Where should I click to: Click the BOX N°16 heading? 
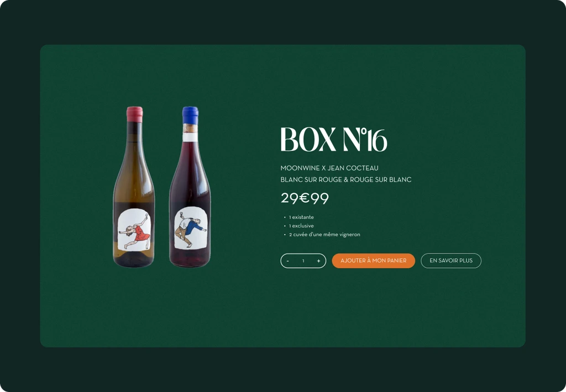334,139
